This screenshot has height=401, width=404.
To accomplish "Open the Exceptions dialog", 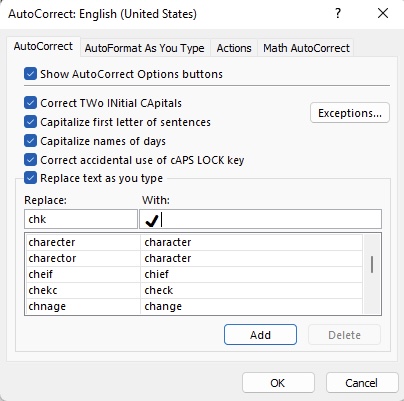I will pyautogui.click(x=350, y=113).
